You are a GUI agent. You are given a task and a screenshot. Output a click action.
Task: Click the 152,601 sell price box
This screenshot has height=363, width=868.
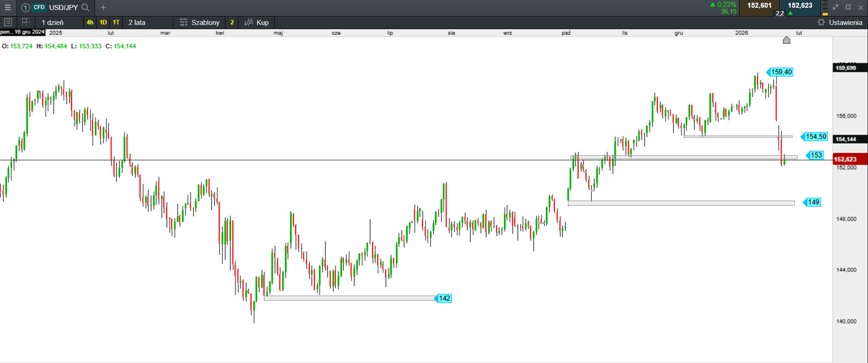(759, 6)
